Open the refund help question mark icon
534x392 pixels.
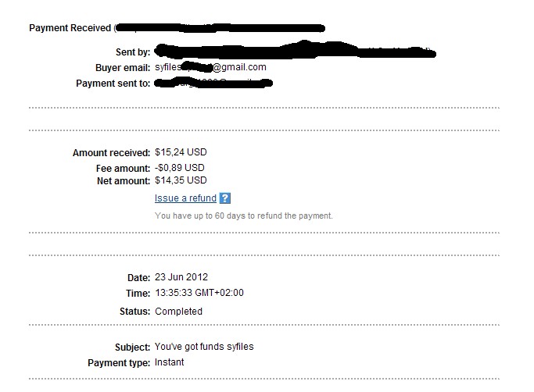(x=225, y=198)
